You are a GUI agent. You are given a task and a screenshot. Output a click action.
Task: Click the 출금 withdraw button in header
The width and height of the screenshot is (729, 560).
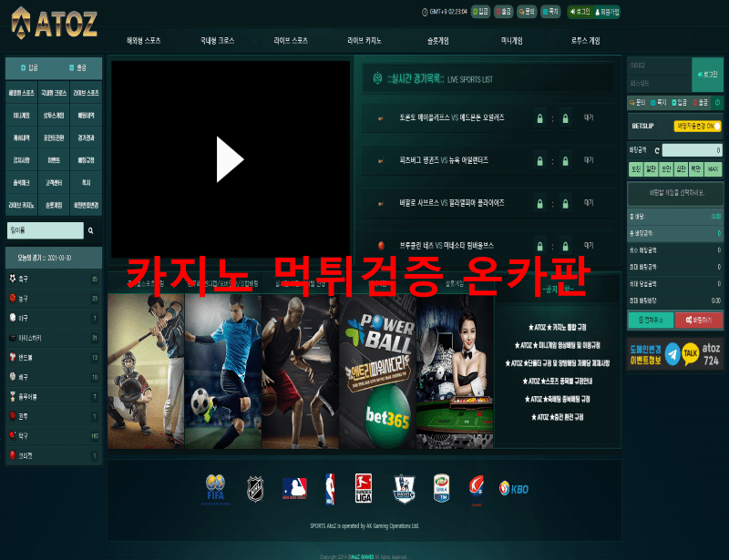point(504,12)
